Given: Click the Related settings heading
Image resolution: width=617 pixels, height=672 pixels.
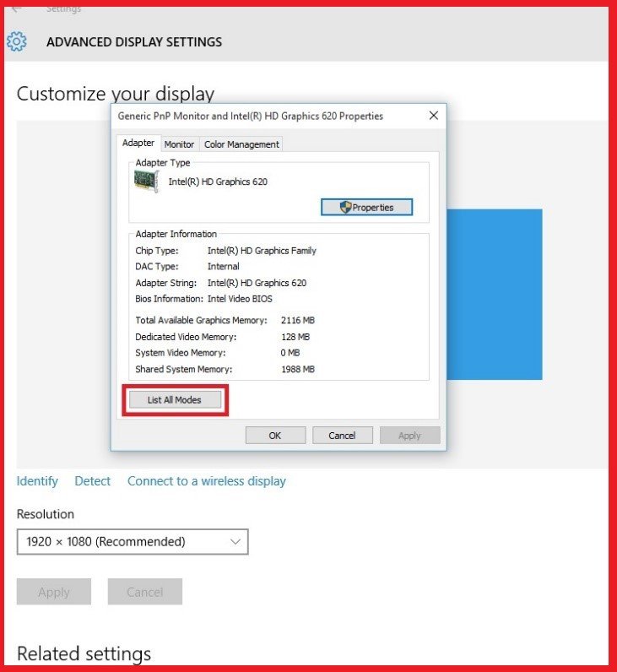Looking at the screenshot, I should pos(84,654).
